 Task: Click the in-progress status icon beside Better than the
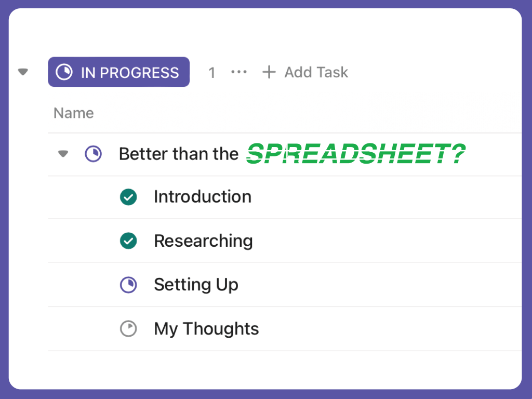[94, 154]
